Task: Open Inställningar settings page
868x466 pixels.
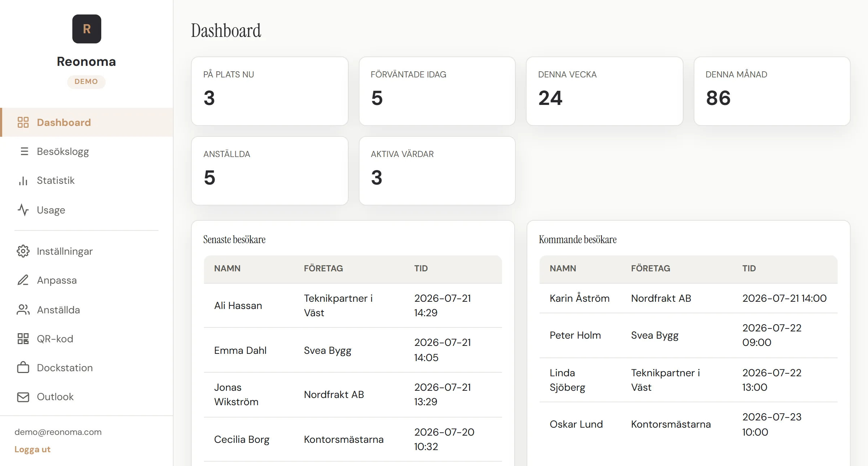Action: pyautogui.click(x=87, y=251)
